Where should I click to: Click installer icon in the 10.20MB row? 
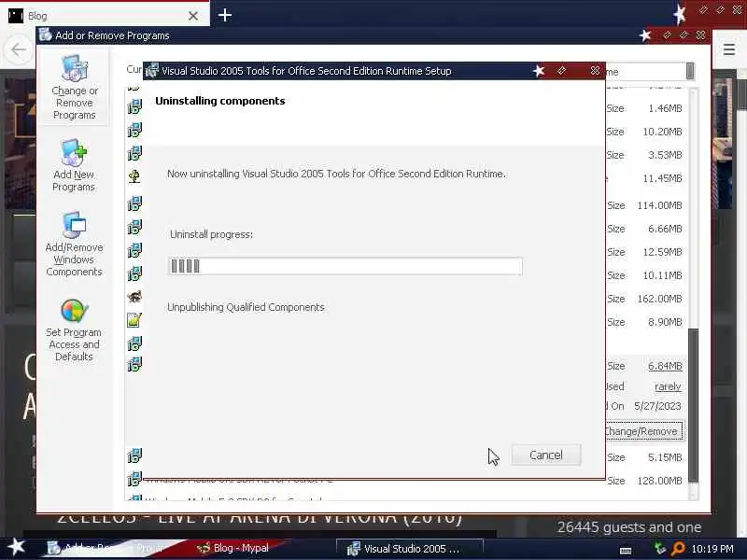[x=134, y=130]
